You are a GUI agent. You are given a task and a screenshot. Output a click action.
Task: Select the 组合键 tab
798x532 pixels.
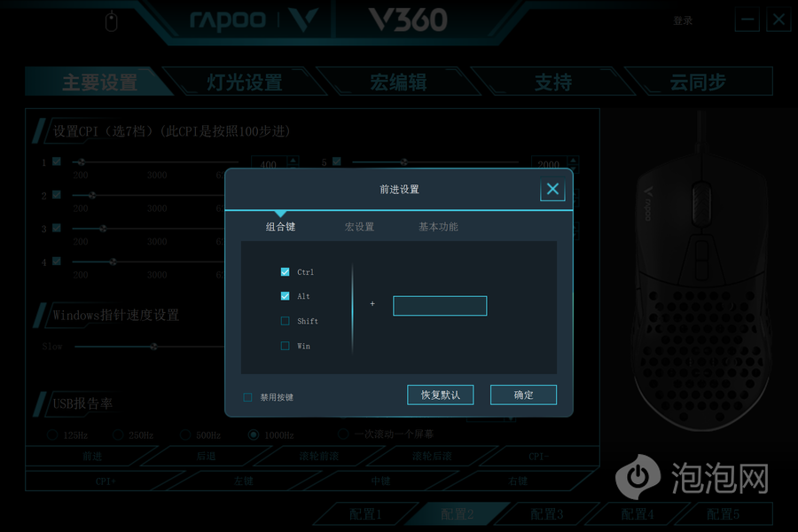click(x=280, y=227)
